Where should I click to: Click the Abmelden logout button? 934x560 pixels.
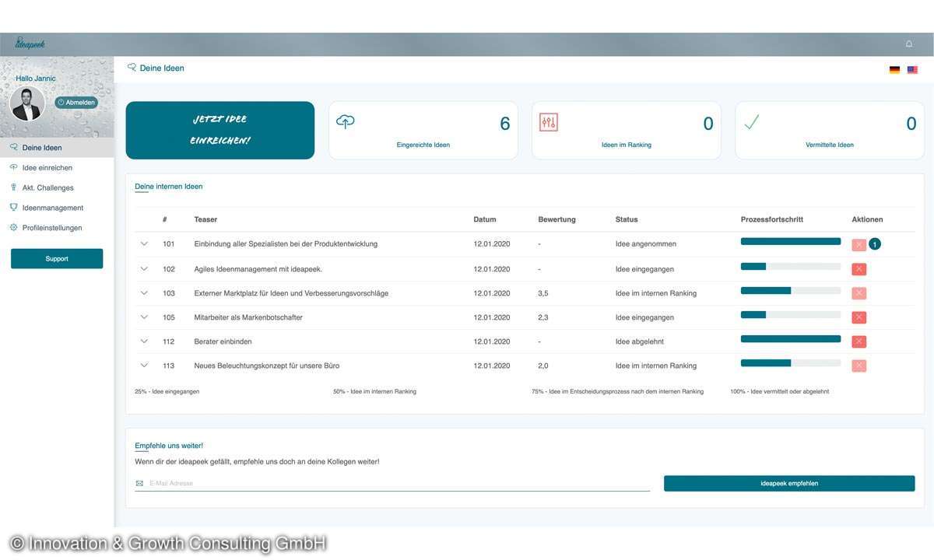76,103
